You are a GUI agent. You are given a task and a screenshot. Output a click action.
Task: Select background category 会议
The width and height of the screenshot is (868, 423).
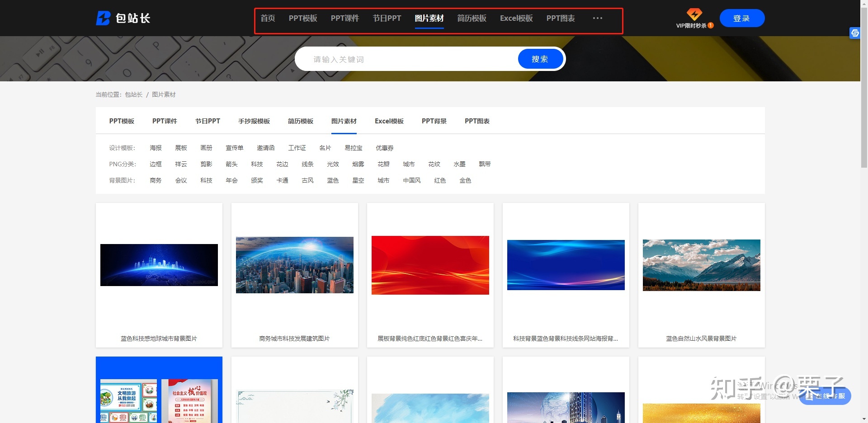coord(181,180)
